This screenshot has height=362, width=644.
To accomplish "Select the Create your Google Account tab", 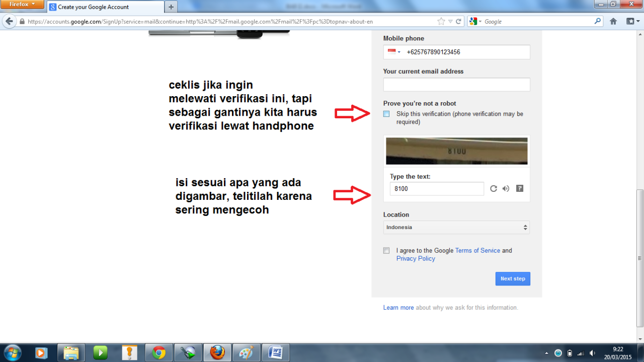I will pos(106,7).
